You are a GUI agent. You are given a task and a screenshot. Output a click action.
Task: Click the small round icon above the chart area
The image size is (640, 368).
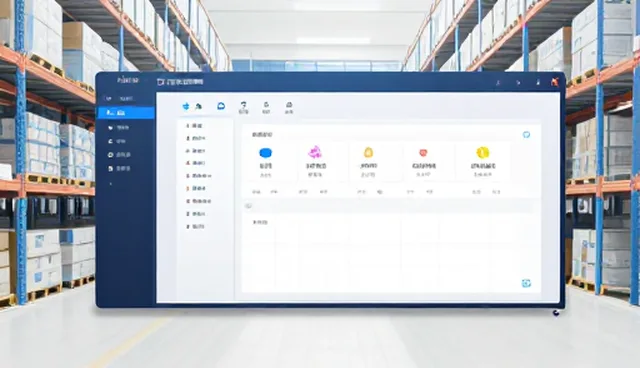248,206
